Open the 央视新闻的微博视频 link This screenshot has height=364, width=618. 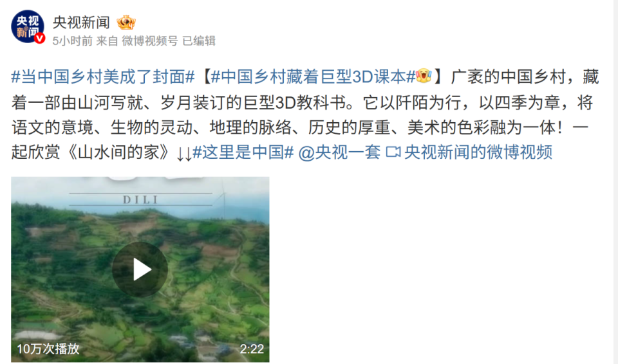click(x=478, y=152)
